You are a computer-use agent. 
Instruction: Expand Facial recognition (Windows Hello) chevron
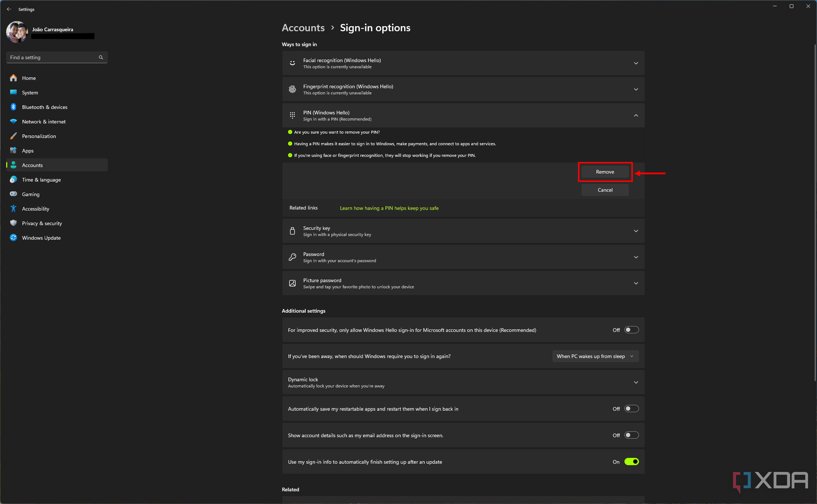click(636, 63)
